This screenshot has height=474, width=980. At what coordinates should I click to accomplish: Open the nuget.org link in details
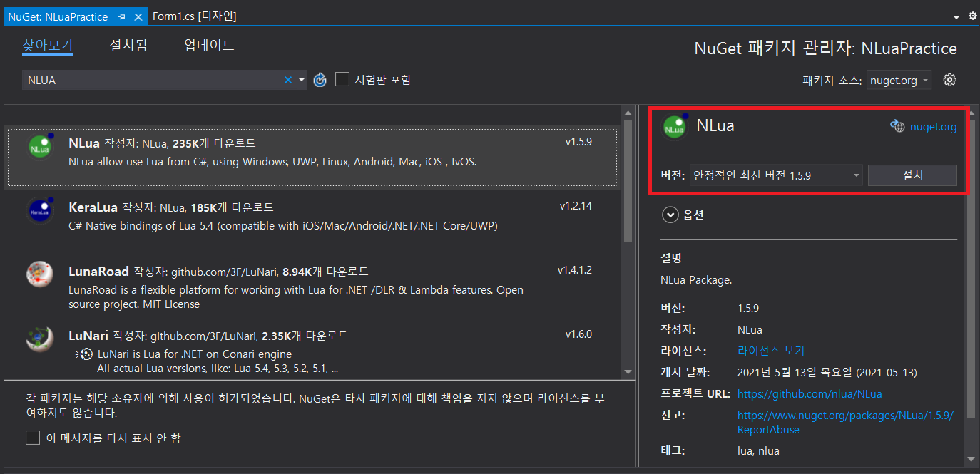(934, 127)
